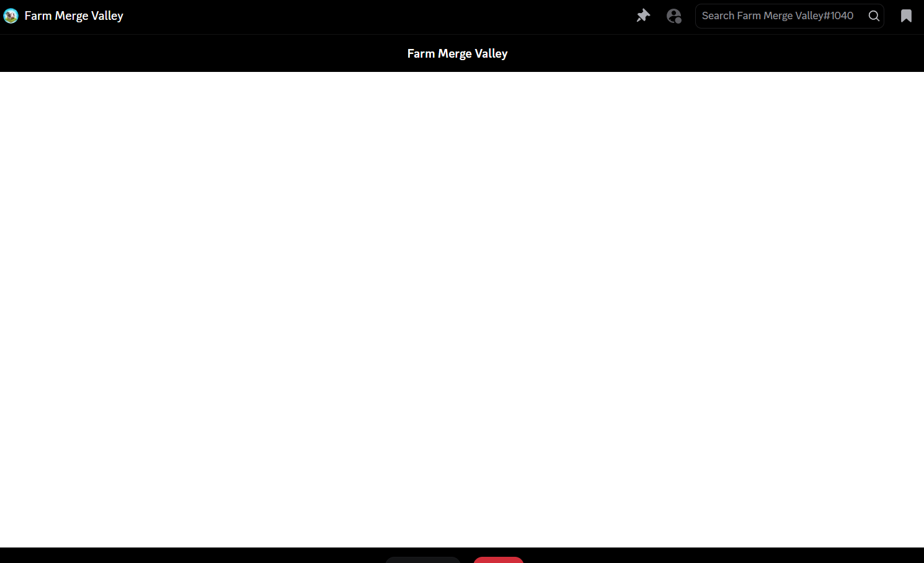Click the status dot on the profile icon
924x563 pixels.
pos(678,20)
